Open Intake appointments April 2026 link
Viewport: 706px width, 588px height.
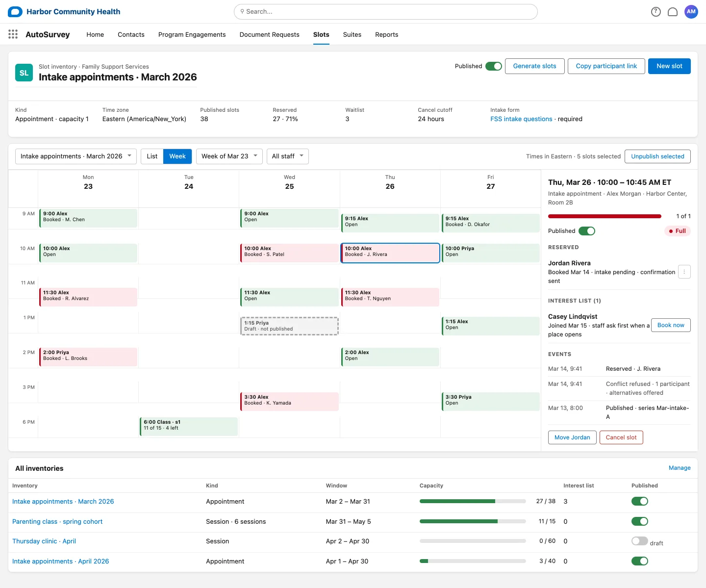[61, 561]
